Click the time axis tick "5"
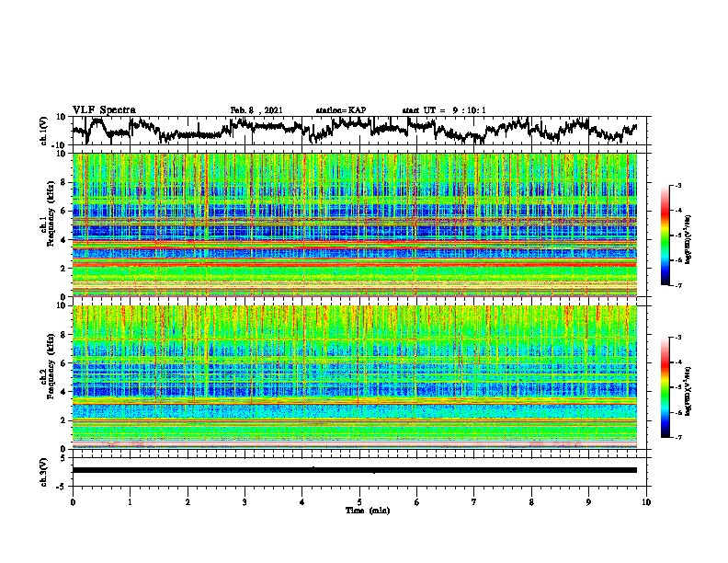Screen dimensions: 728x563 pyautogui.click(x=359, y=502)
